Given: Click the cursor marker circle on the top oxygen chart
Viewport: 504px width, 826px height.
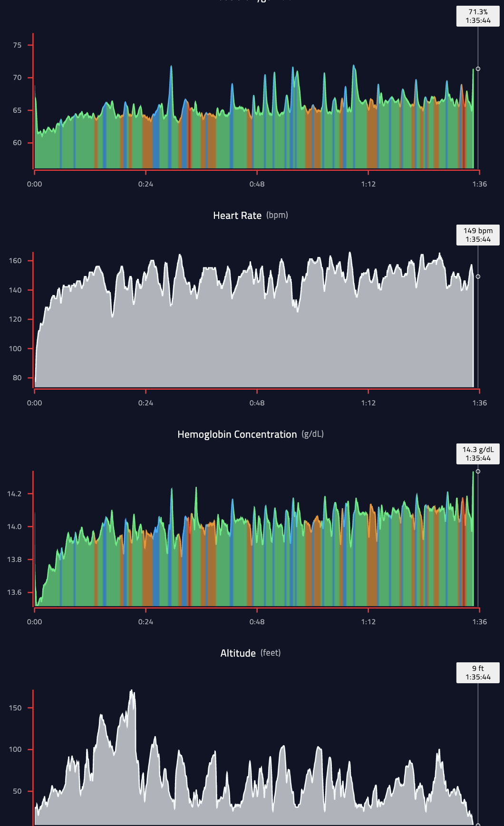Looking at the screenshot, I should pos(478,69).
